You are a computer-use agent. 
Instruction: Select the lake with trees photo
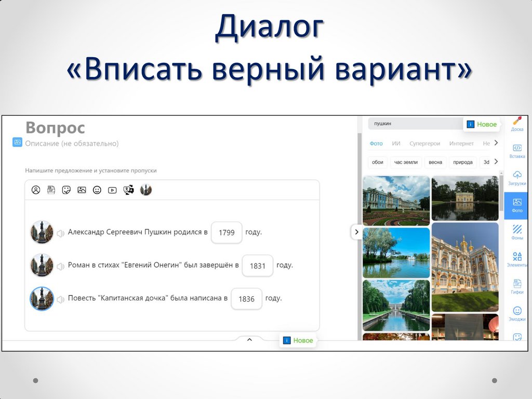396,253
